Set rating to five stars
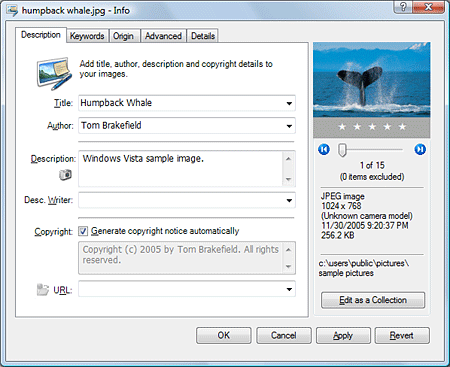The width and height of the screenshot is (450, 367). click(x=402, y=127)
